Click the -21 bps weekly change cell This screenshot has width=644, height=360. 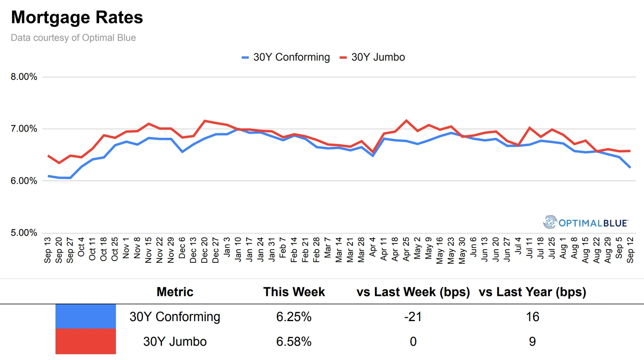413,317
